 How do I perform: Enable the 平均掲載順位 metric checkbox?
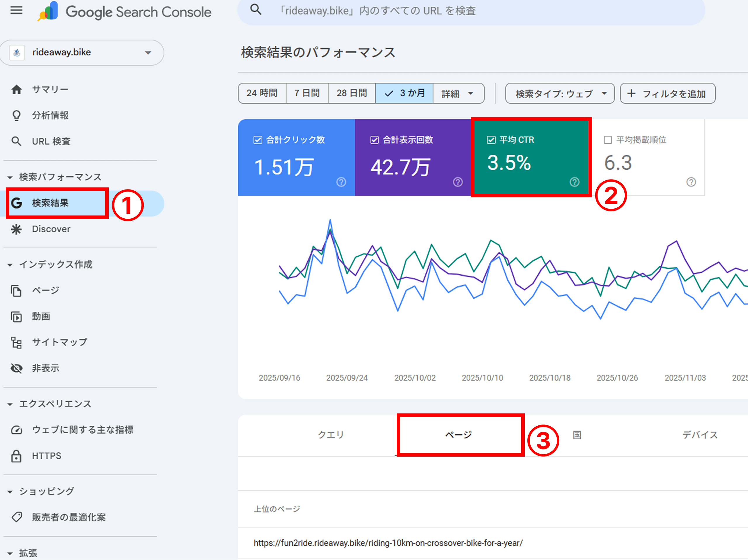(608, 140)
